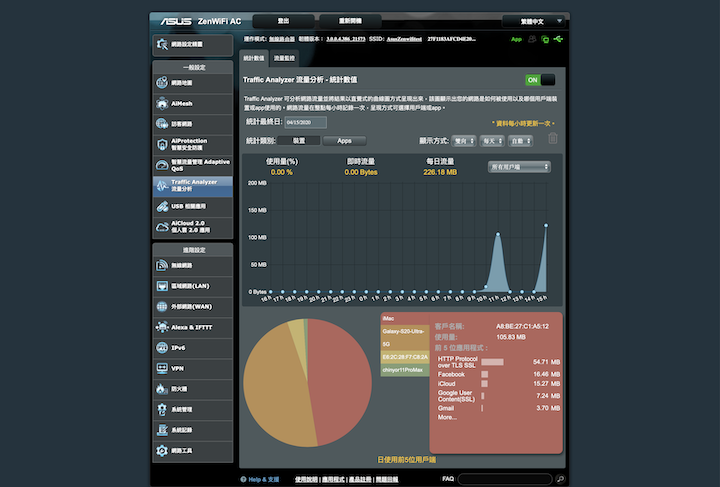Click the statistics end date field 04/15/2020
Image resolution: width=720 pixels, height=487 pixels.
(306, 123)
